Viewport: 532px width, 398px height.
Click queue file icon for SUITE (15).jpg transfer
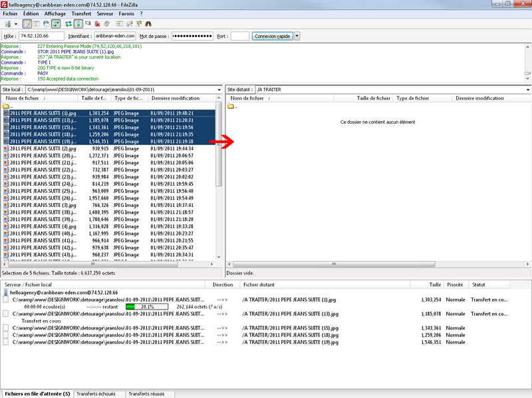[x=5, y=328]
